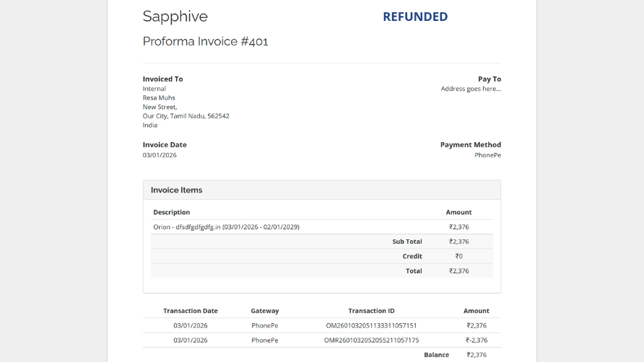
Task: Click the Invoice Date label
Action: (165, 145)
